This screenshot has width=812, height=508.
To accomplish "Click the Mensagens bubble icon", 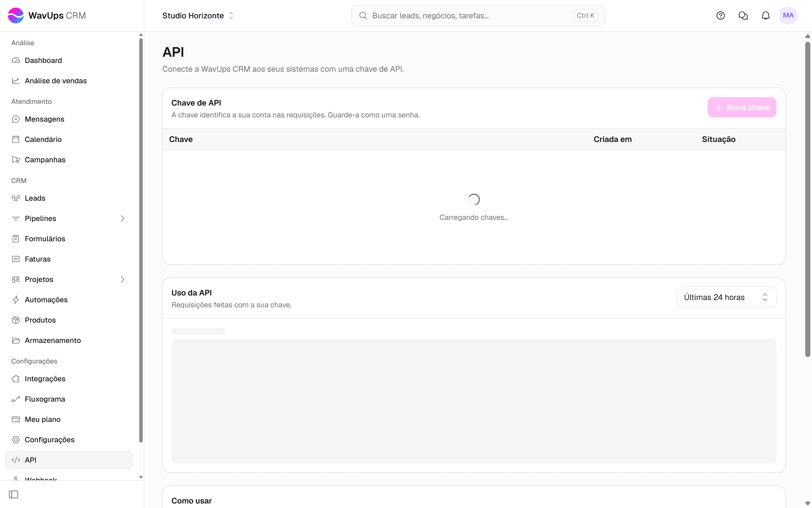I will pos(16,119).
